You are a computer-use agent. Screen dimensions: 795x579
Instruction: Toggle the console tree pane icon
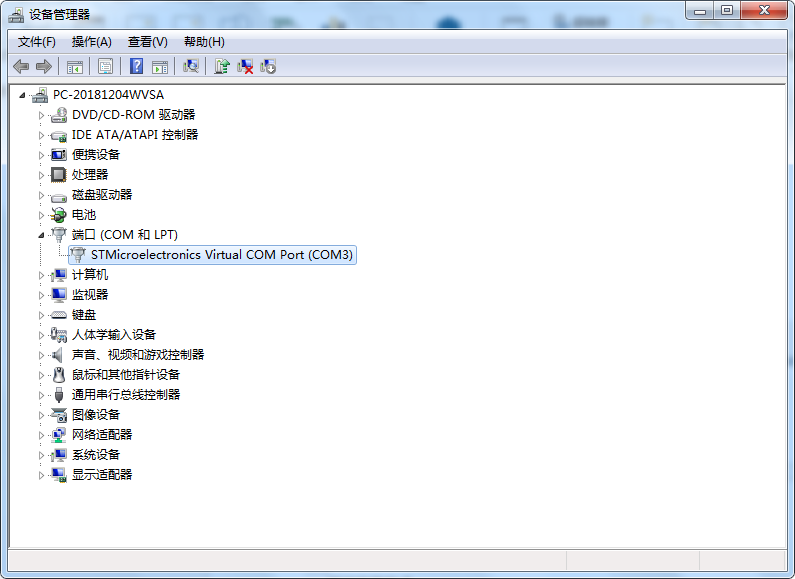tap(75, 66)
